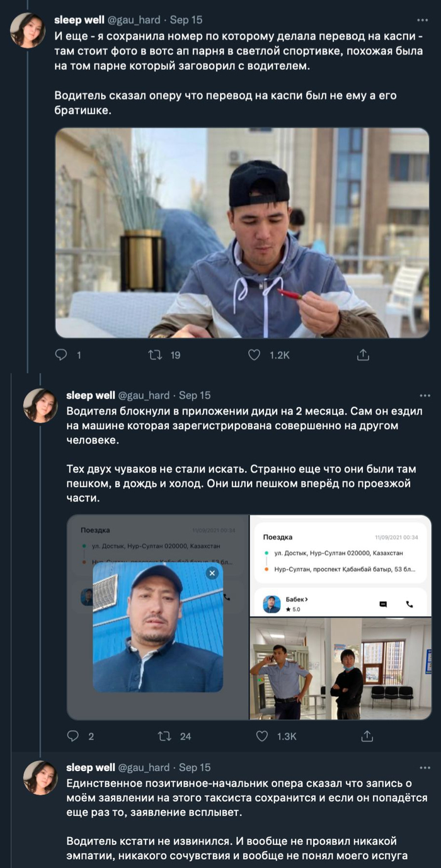Retweet the first tweet with 19 retweets
Screen dimensions: 441x868
[154, 355]
